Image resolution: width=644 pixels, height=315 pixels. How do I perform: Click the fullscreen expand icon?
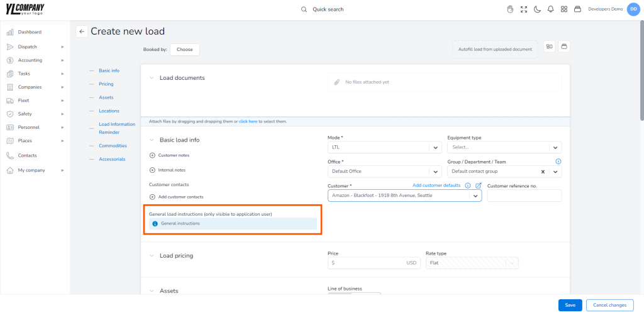(524, 9)
